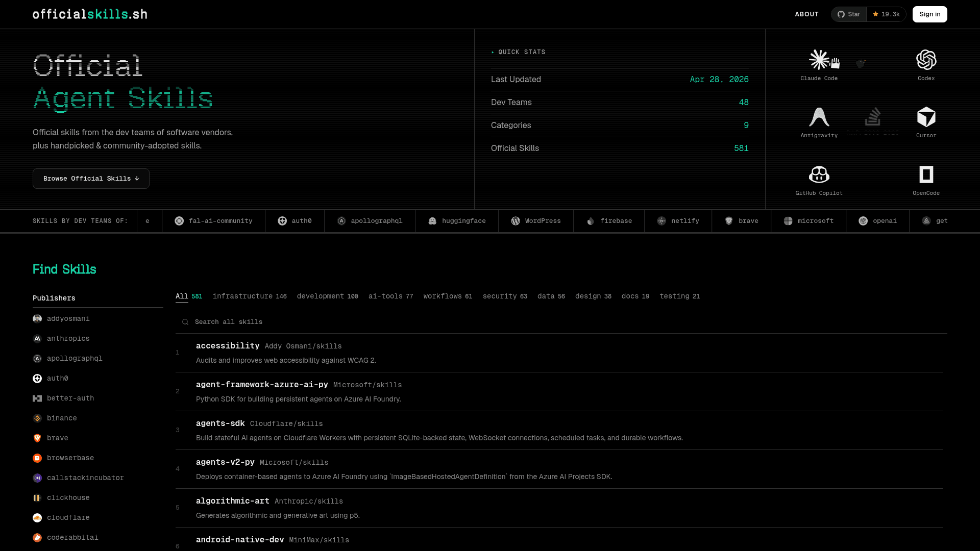
Task: Click Browse Official Skills down-arrow button
Action: pyautogui.click(x=91, y=179)
